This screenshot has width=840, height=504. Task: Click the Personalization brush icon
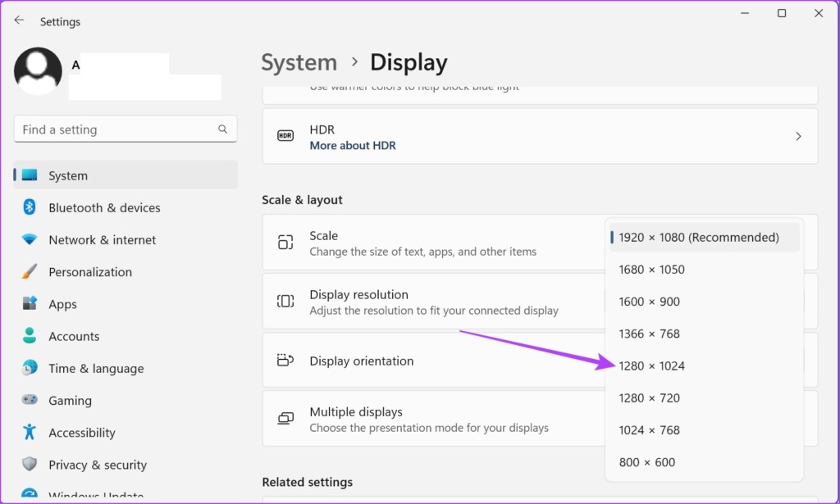coord(29,271)
